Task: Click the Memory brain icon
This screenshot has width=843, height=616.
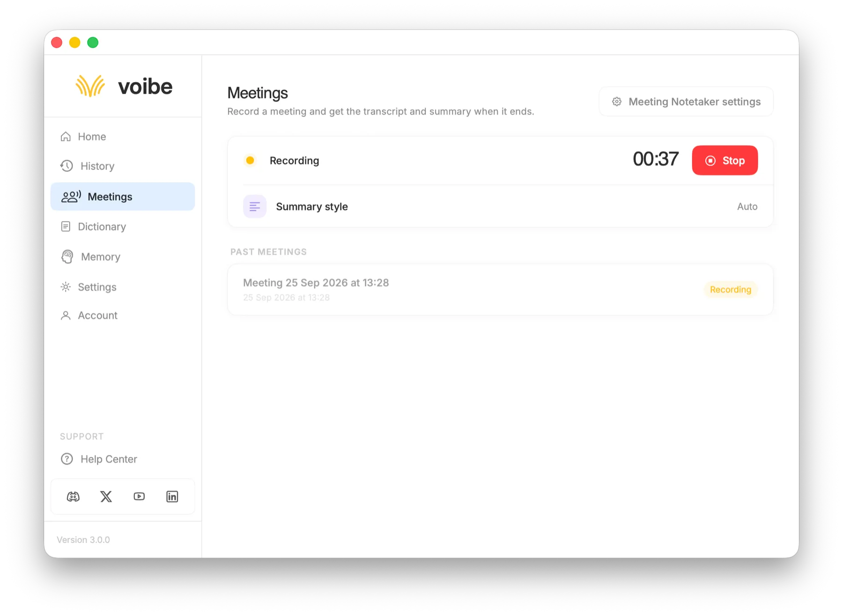Action: point(67,257)
